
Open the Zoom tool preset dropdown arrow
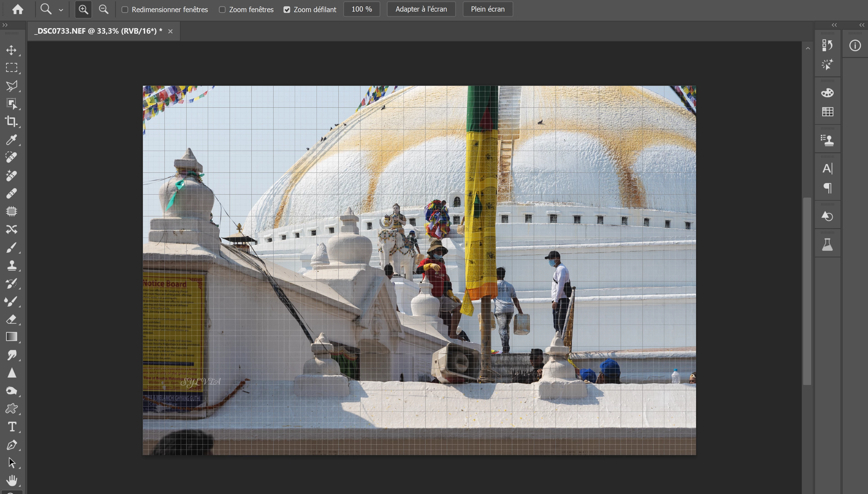[61, 10]
